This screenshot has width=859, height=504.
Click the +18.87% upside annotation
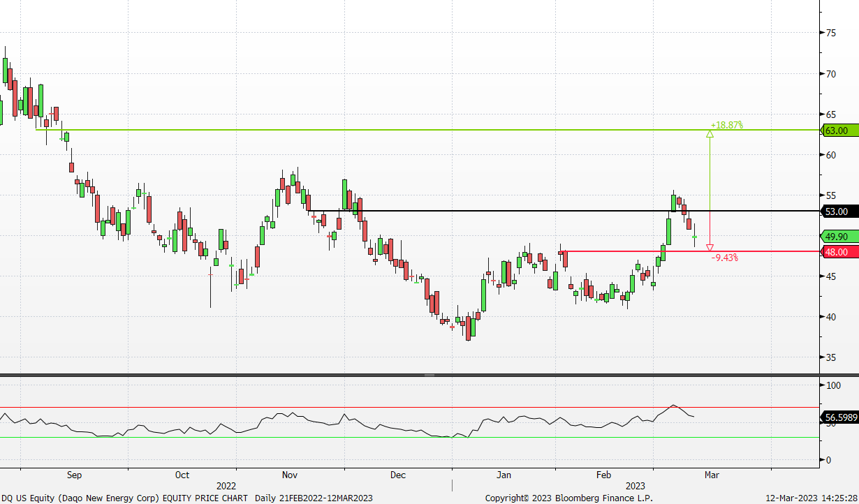(727, 125)
